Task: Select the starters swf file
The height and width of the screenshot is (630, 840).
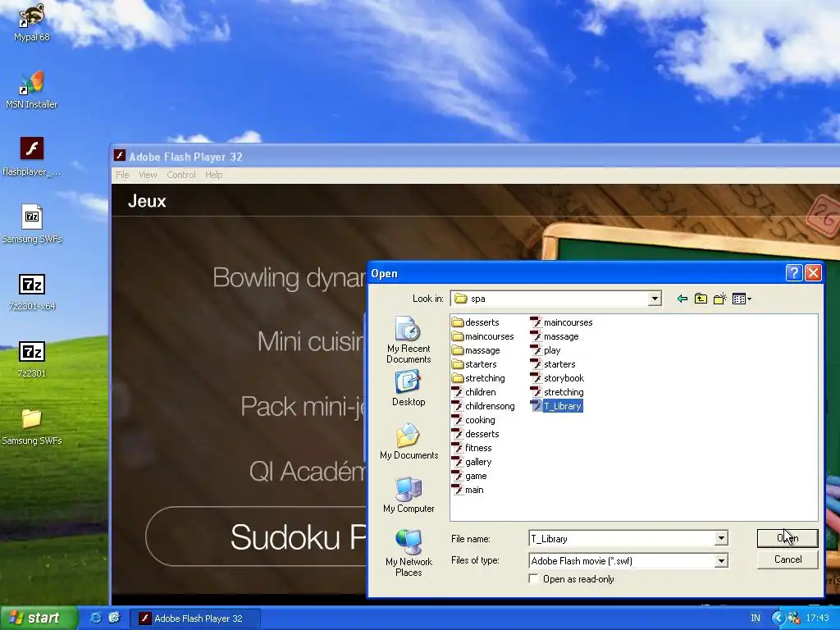Action: click(x=553, y=364)
